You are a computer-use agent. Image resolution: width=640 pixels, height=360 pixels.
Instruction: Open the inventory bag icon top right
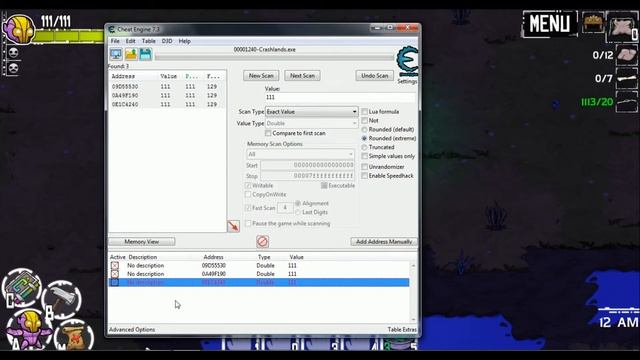click(x=623, y=26)
